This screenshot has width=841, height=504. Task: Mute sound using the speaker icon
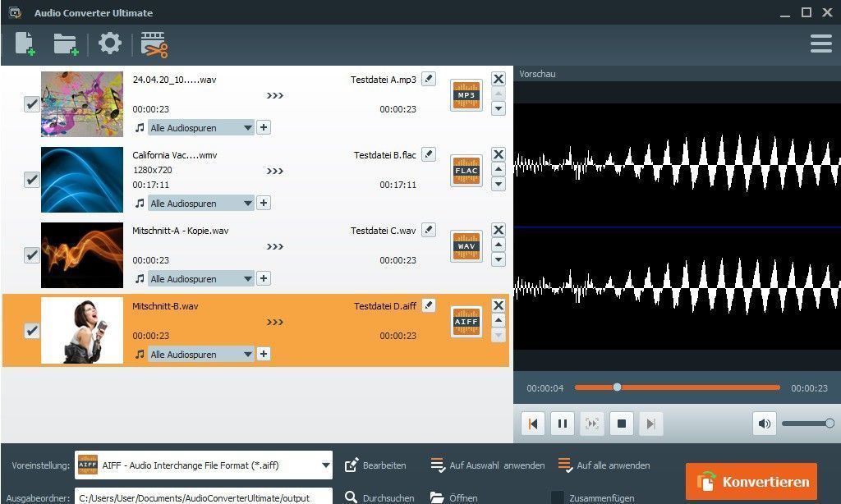click(x=765, y=424)
